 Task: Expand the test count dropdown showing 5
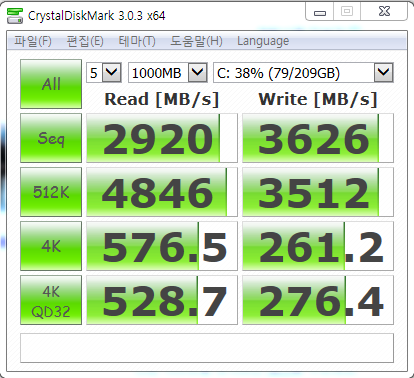tap(111, 72)
